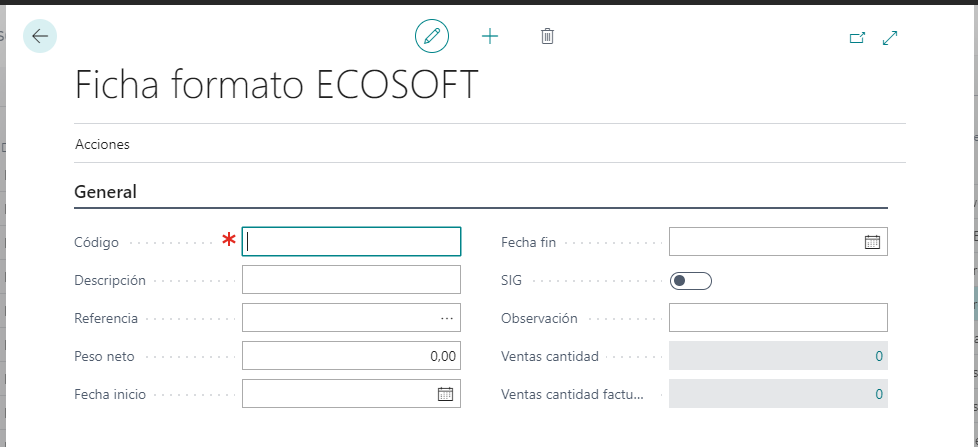Select the Peso neto value field

click(351, 356)
